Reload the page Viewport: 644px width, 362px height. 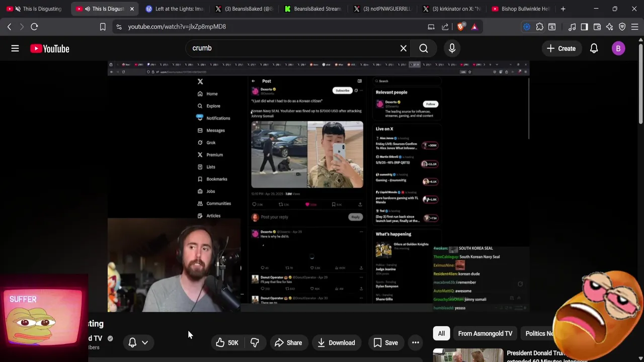tap(34, 27)
